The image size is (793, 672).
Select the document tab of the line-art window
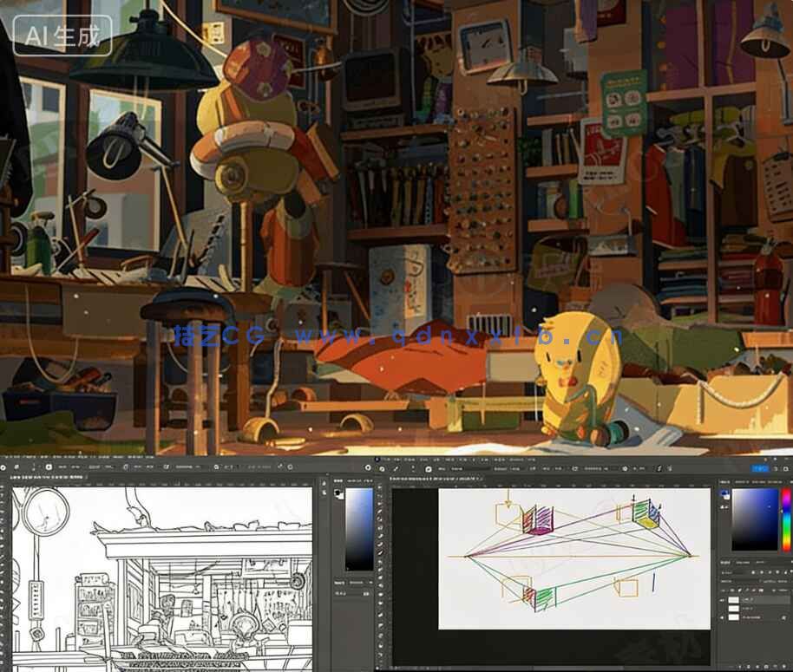[48, 478]
